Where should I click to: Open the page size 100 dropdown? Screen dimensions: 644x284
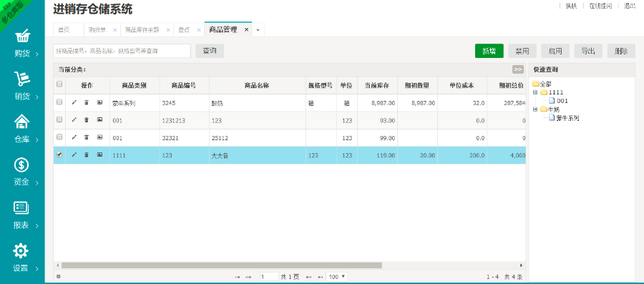[336, 277]
